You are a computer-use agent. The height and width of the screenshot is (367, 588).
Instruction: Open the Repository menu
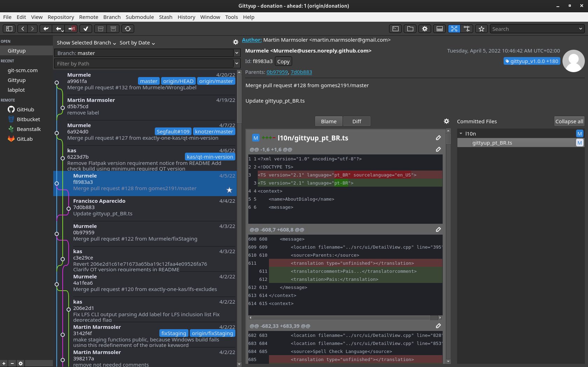pos(61,17)
